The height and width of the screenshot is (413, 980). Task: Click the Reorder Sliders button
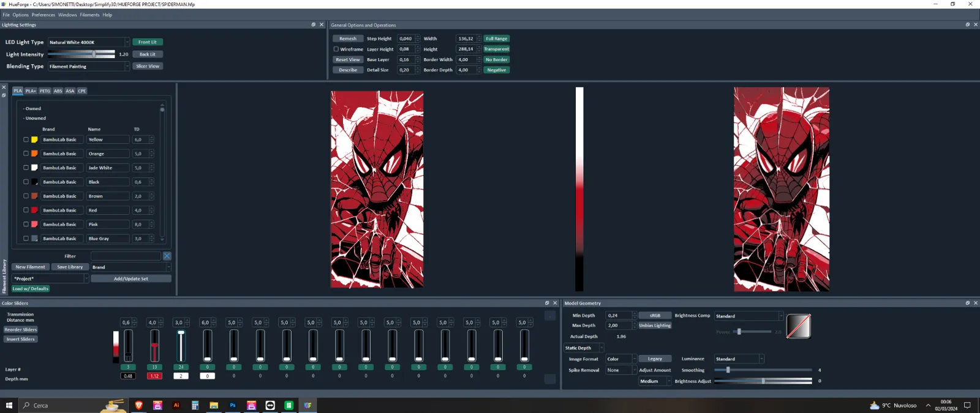point(21,329)
